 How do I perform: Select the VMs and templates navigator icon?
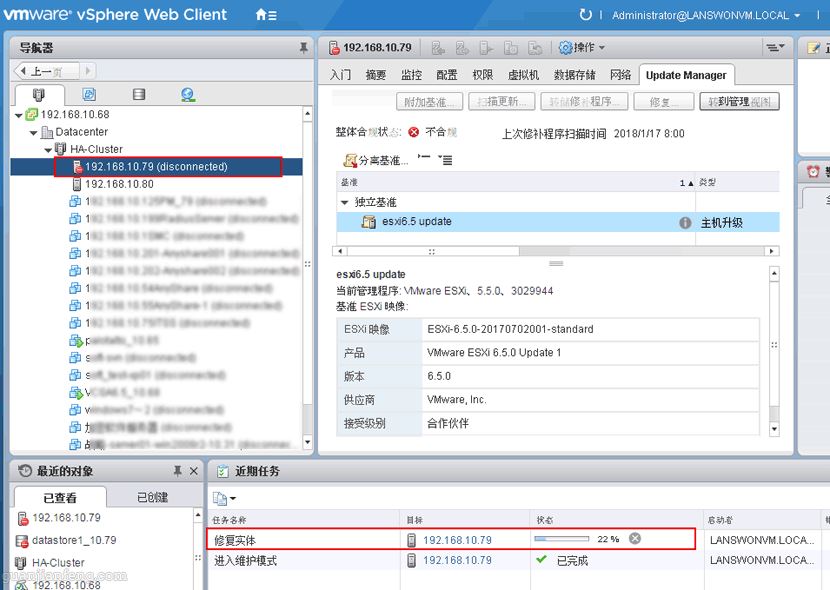90,93
